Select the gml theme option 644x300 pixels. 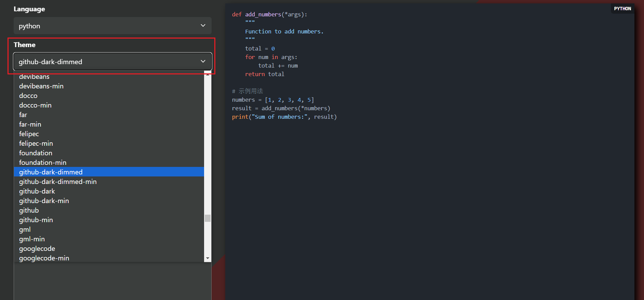pos(25,230)
